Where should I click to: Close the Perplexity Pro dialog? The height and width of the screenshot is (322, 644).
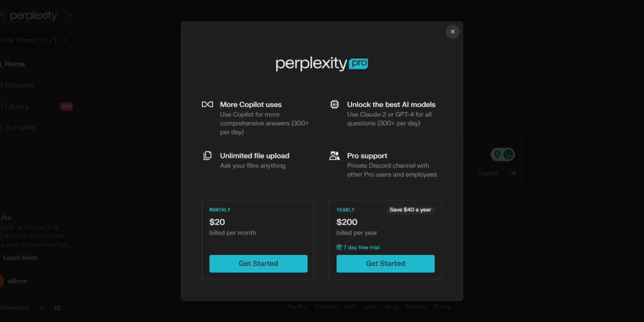click(453, 32)
